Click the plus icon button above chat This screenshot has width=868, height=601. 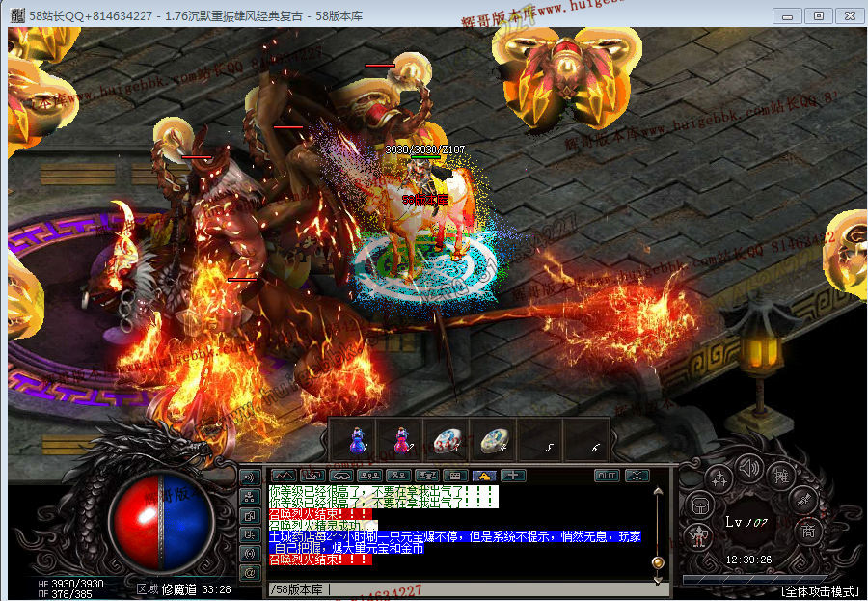click(513, 476)
